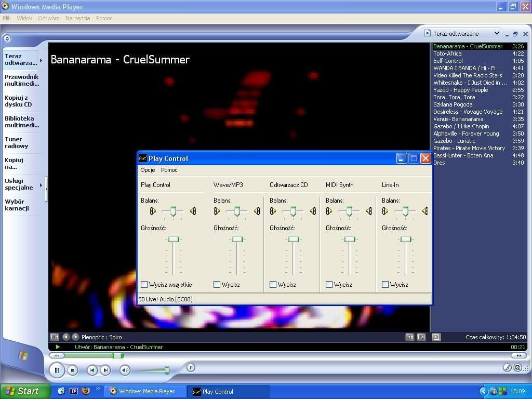The height and width of the screenshot is (399, 532).
Task: Open Przewodnik multimedi... in the sidebar
Action: pyautogui.click(x=22, y=81)
